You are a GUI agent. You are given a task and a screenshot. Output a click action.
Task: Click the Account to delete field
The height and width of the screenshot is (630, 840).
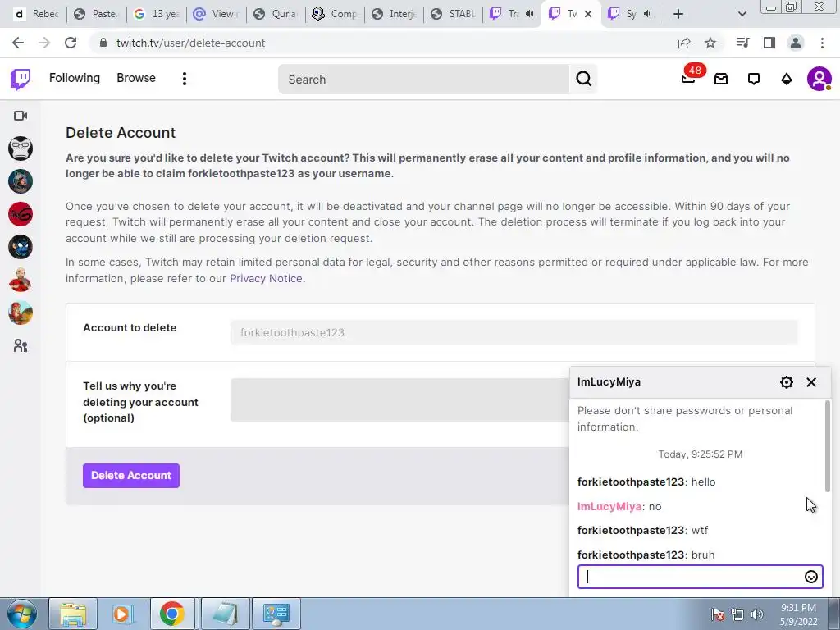(x=514, y=333)
